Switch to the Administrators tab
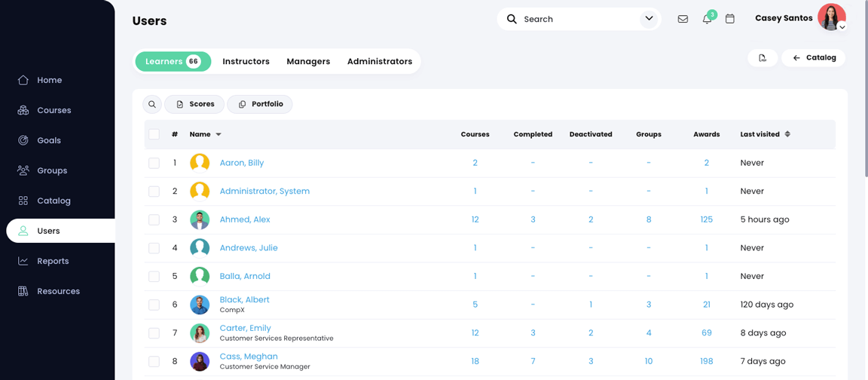Image resolution: width=868 pixels, height=380 pixels. (x=380, y=62)
